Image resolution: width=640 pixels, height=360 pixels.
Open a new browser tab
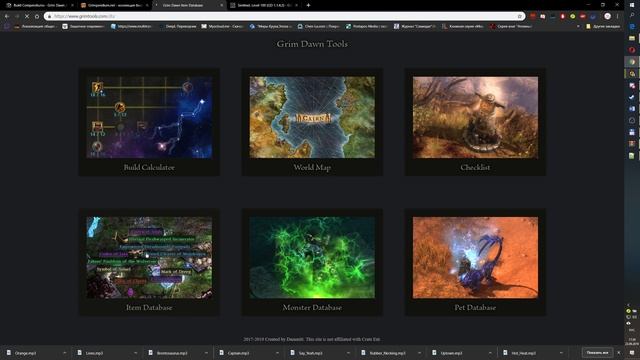[308, 5]
